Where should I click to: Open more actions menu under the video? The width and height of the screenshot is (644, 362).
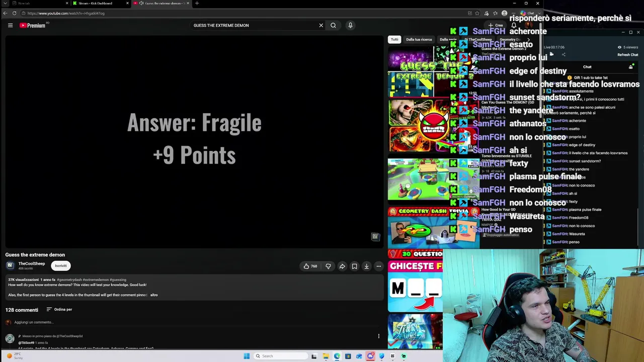[379, 266]
